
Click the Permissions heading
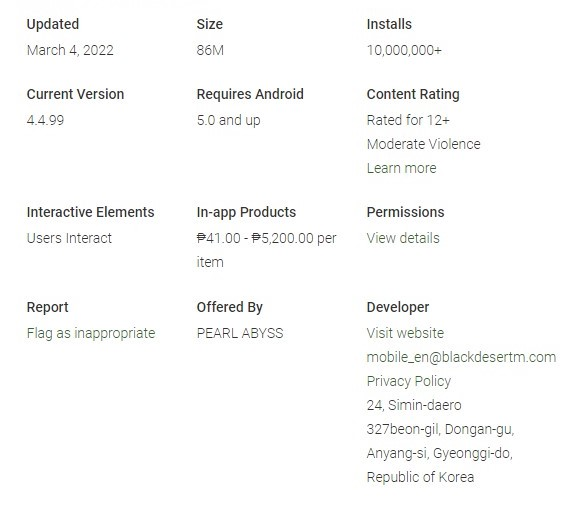405,212
